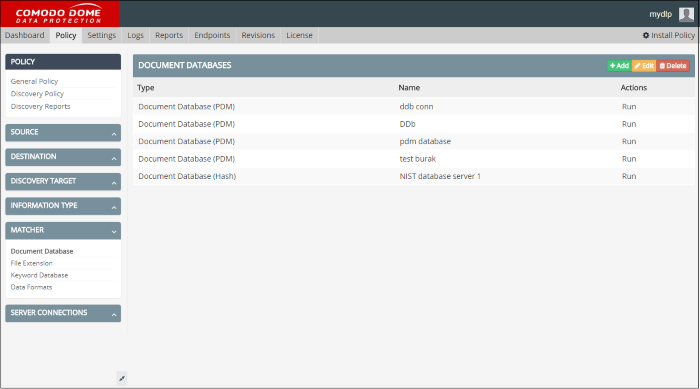Select the test burak name cell
This screenshot has height=389, width=700.
click(417, 159)
